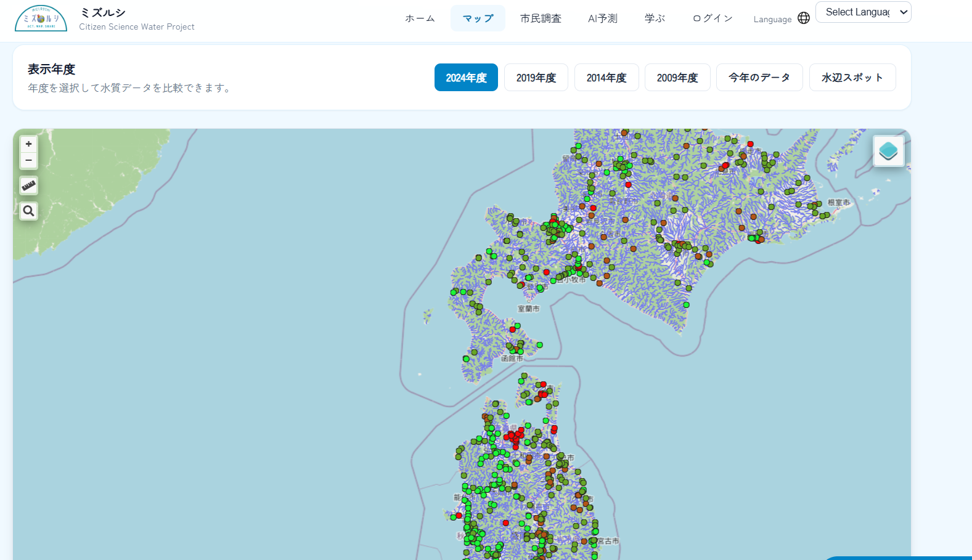The image size is (972, 560).
Task: Click the 根室市 map label
Action: point(838,202)
